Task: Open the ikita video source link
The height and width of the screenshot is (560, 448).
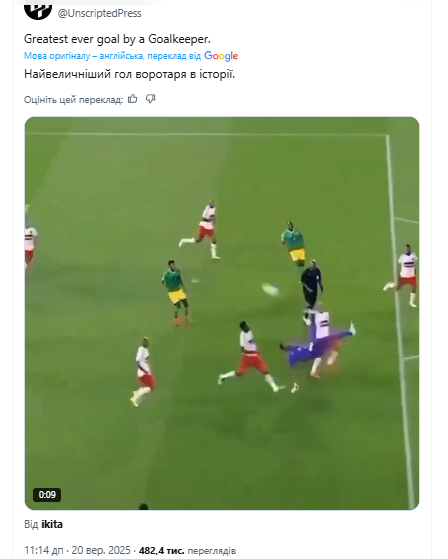Action: [52, 524]
